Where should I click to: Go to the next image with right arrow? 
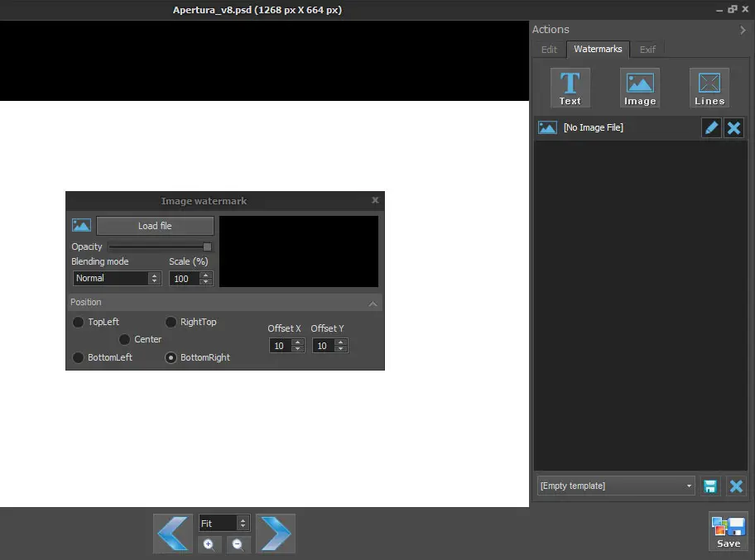[x=276, y=534]
